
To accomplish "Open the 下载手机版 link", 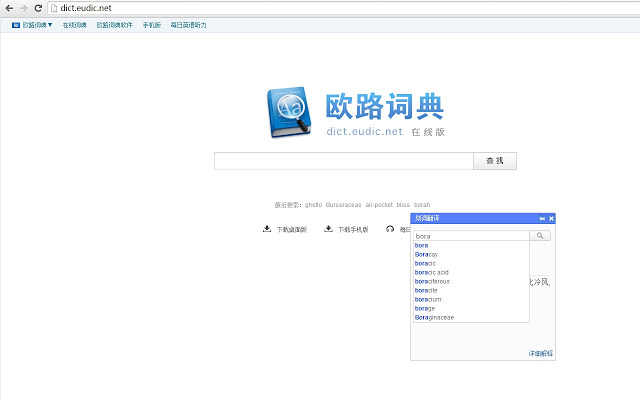I will click(353, 229).
